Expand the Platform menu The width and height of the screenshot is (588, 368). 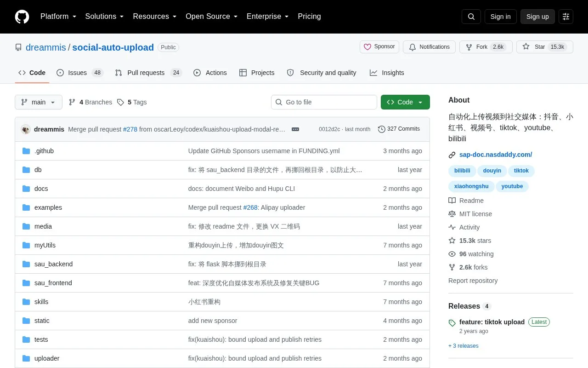(58, 17)
